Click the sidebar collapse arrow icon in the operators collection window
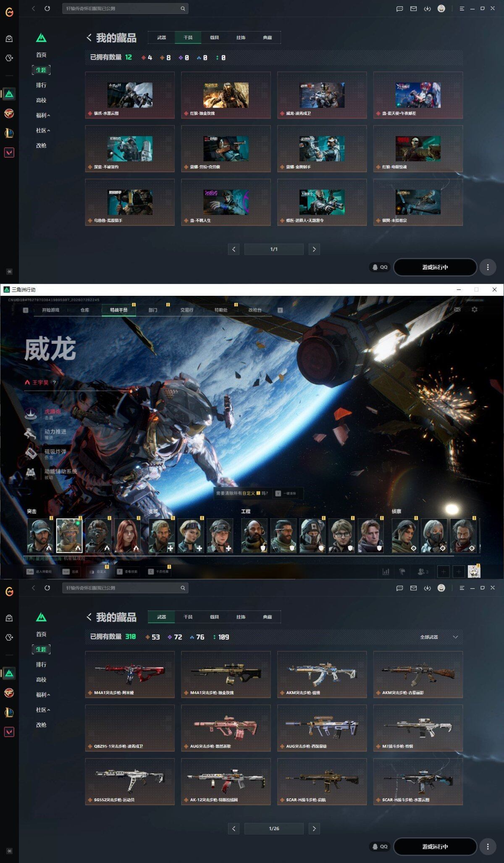 pyautogui.click(x=9, y=272)
